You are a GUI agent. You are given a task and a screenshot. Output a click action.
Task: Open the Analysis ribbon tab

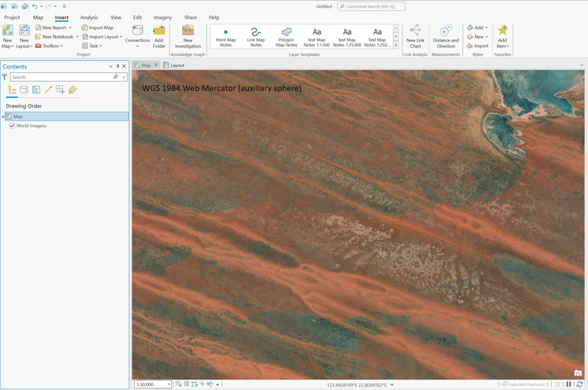click(x=89, y=17)
